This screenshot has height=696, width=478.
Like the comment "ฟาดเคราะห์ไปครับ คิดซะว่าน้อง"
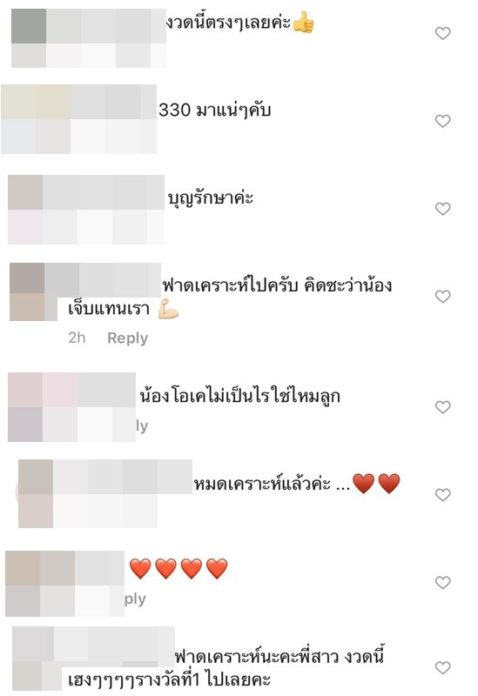point(442,297)
